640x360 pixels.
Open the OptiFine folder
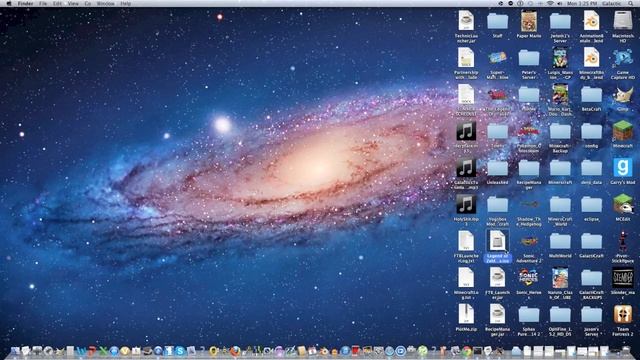tap(560, 315)
